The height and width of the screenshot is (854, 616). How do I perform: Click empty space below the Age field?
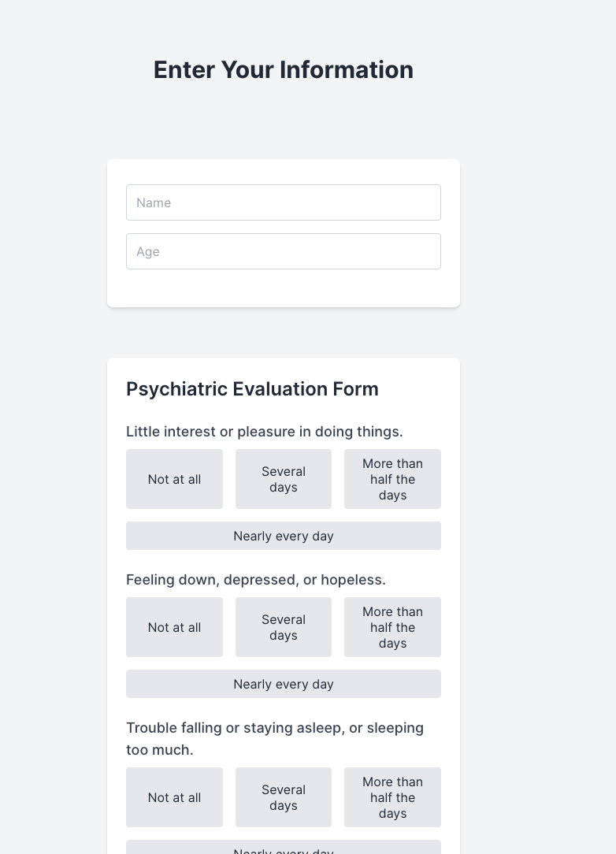coord(284,288)
